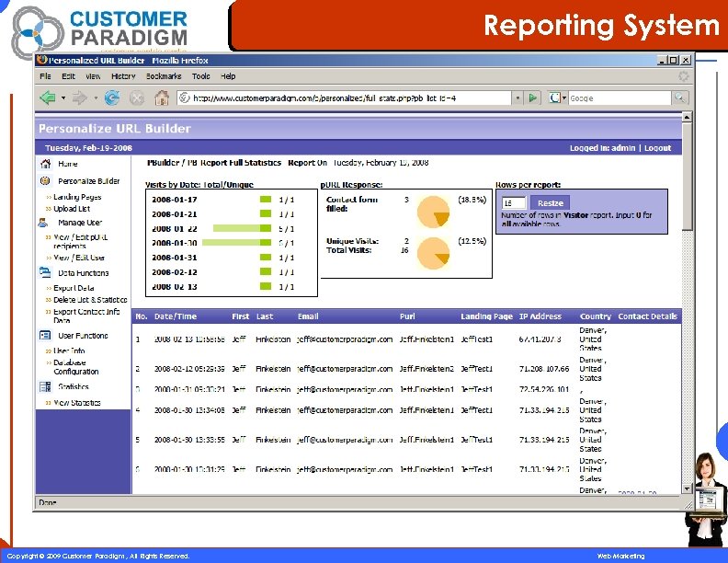
Task: Open Delete List & Statistics link
Action: 90,300
